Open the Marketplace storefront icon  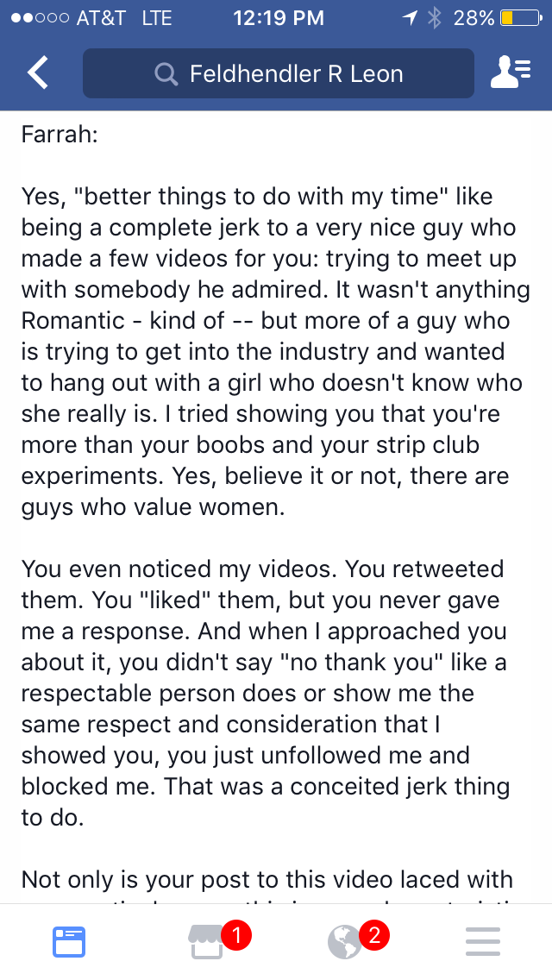click(x=206, y=943)
